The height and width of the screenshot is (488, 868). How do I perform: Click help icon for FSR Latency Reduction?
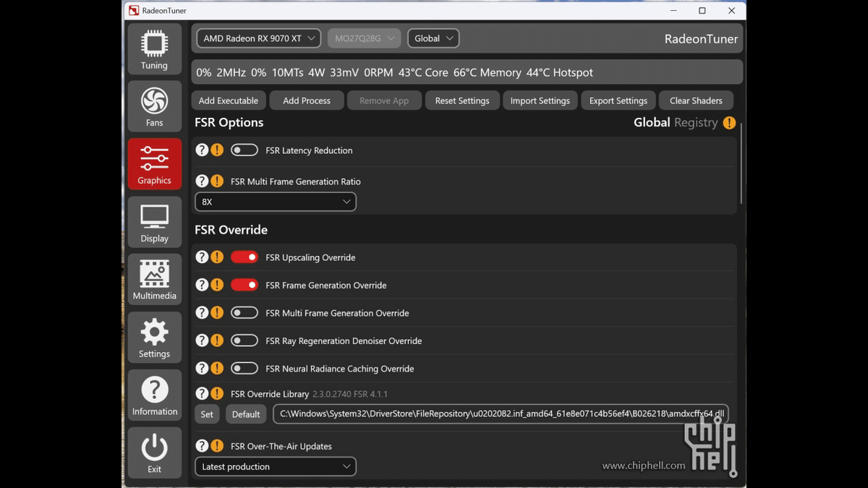tap(202, 150)
